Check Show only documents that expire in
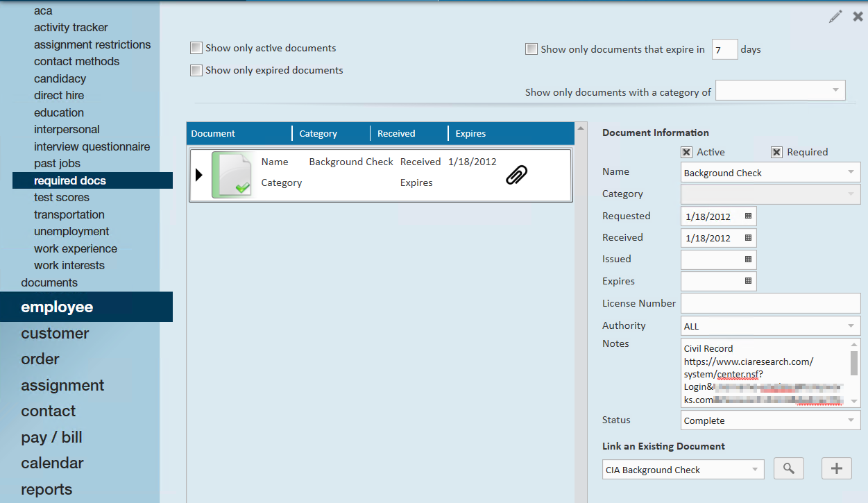The image size is (868, 503). [531, 49]
